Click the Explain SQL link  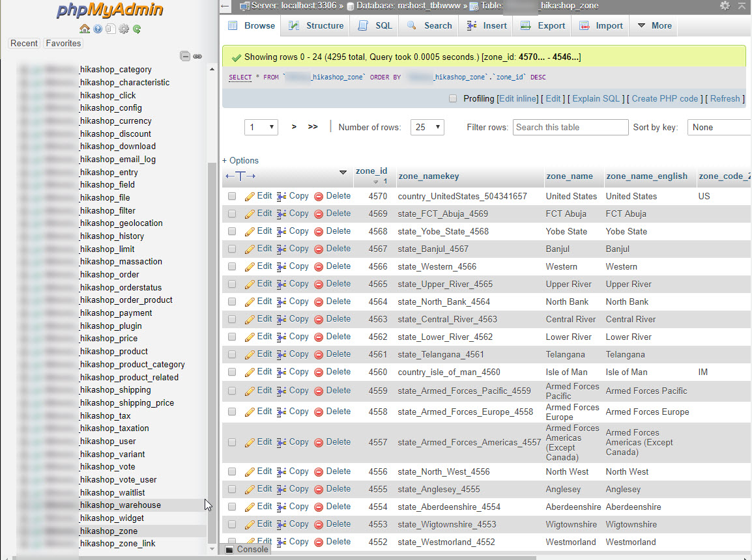(x=596, y=99)
